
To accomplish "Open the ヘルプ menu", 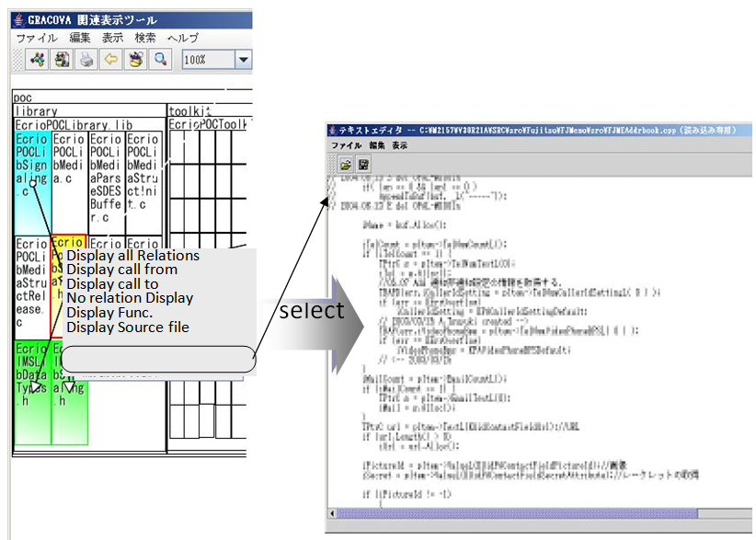I will pyautogui.click(x=182, y=38).
